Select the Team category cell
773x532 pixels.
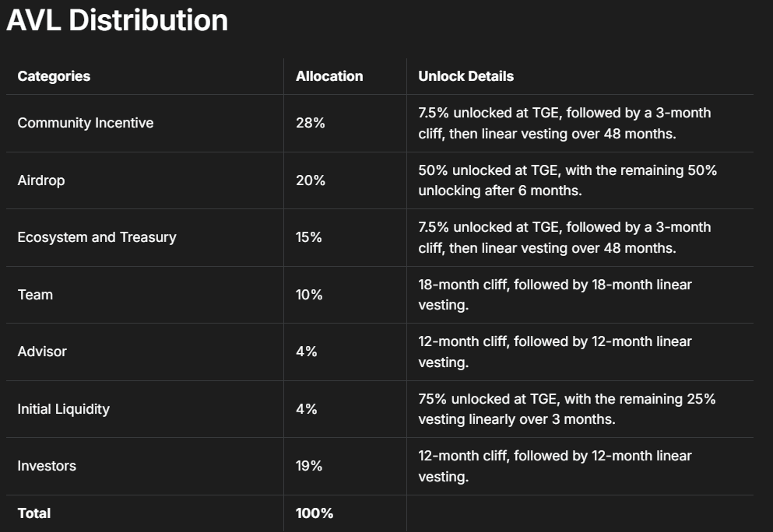tap(35, 295)
